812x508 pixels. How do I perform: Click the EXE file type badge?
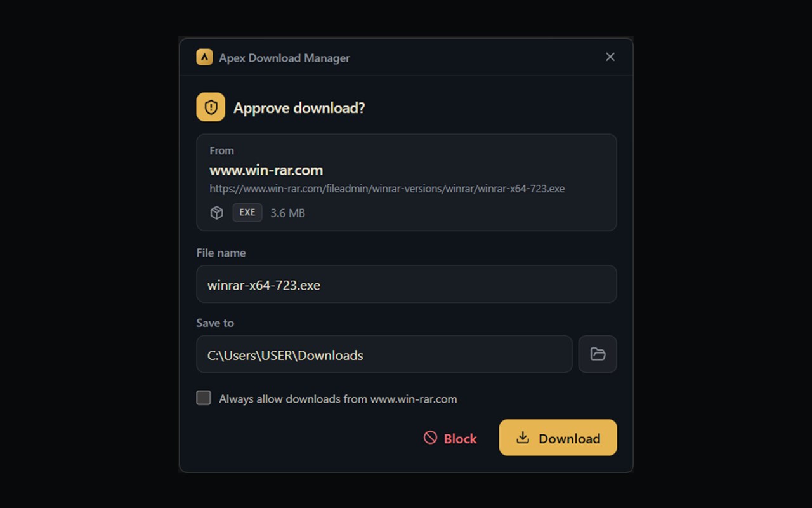tap(247, 213)
